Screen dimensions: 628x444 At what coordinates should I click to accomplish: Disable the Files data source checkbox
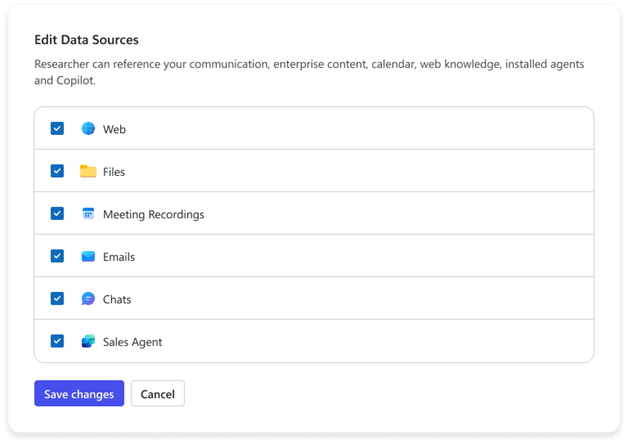click(58, 171)
